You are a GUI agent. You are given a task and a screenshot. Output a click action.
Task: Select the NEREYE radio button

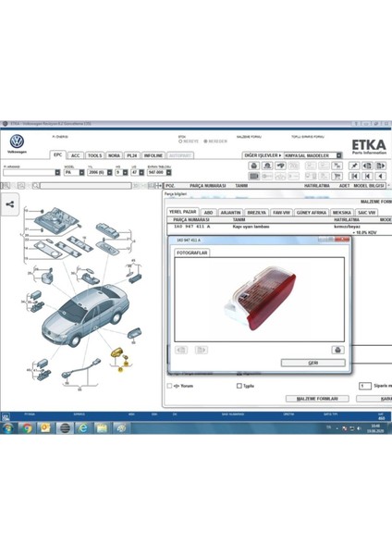point(180,142)
